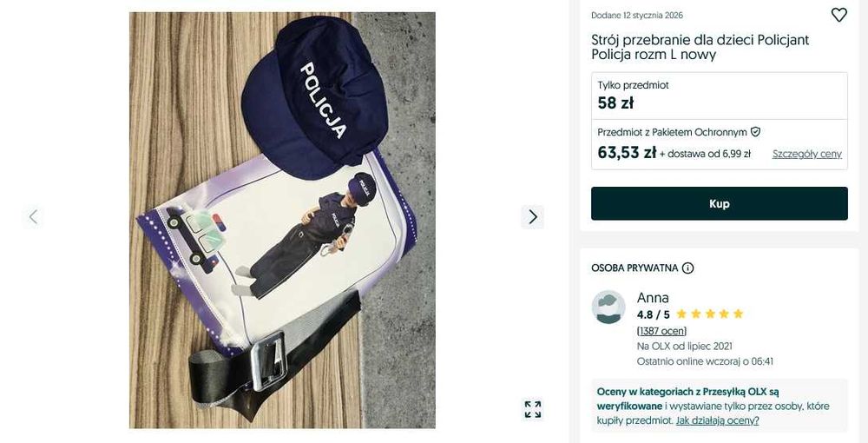Select the "Tylko przedmiot" price option
This screenshot has width=868, height=443.
[x=719, y=95]
